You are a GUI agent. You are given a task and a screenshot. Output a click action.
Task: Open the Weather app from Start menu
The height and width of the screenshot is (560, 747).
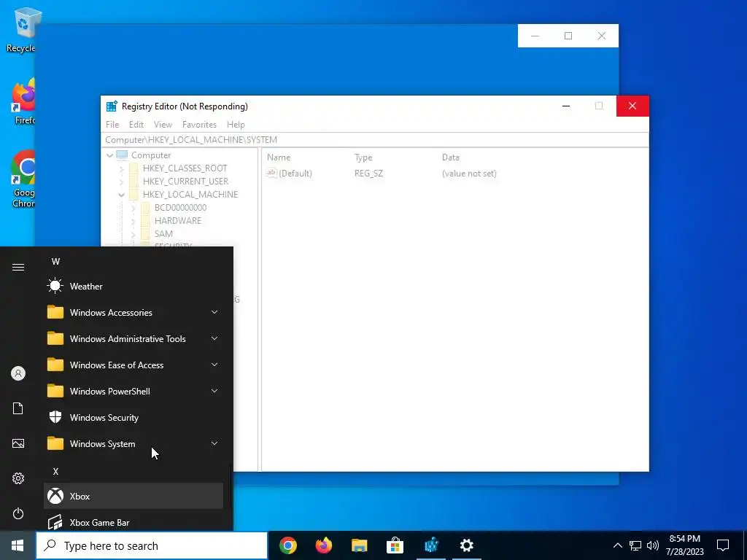click(x=133, y=286)
